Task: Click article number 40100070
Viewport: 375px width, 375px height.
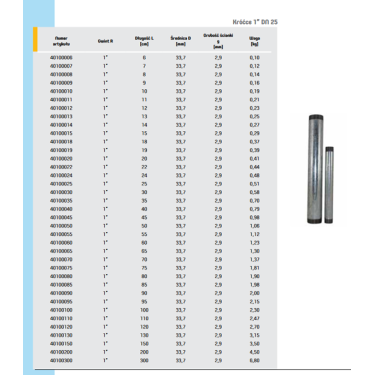Action: point(61,259)
